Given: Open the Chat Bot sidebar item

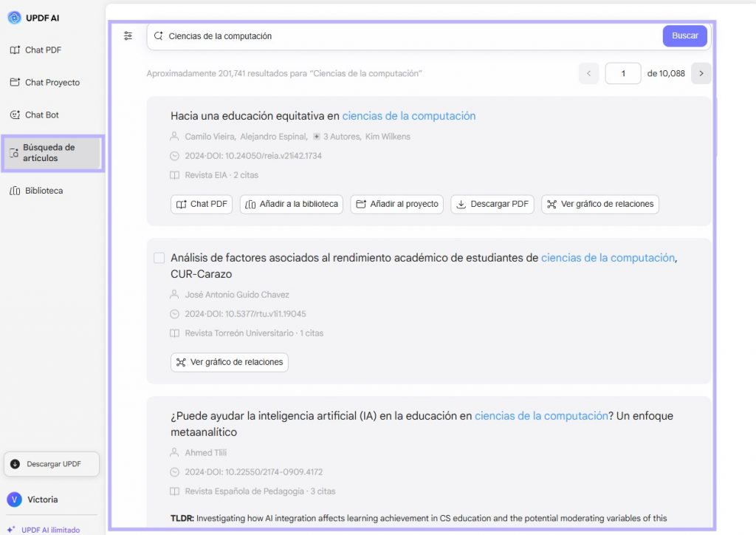Looking at the screenshot, I should [34, 115].
